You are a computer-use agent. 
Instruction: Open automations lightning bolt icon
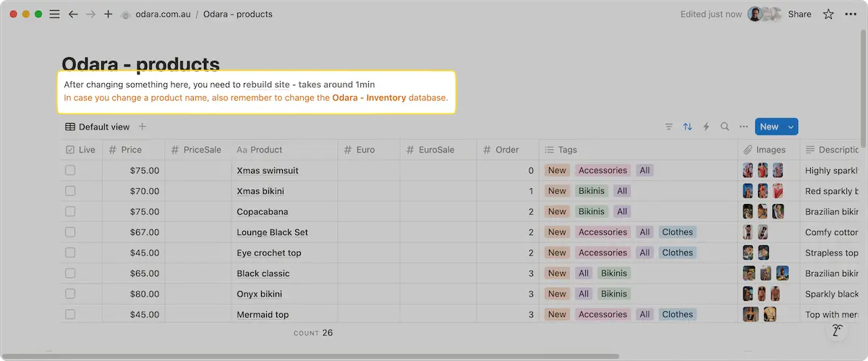click(706, 127)
